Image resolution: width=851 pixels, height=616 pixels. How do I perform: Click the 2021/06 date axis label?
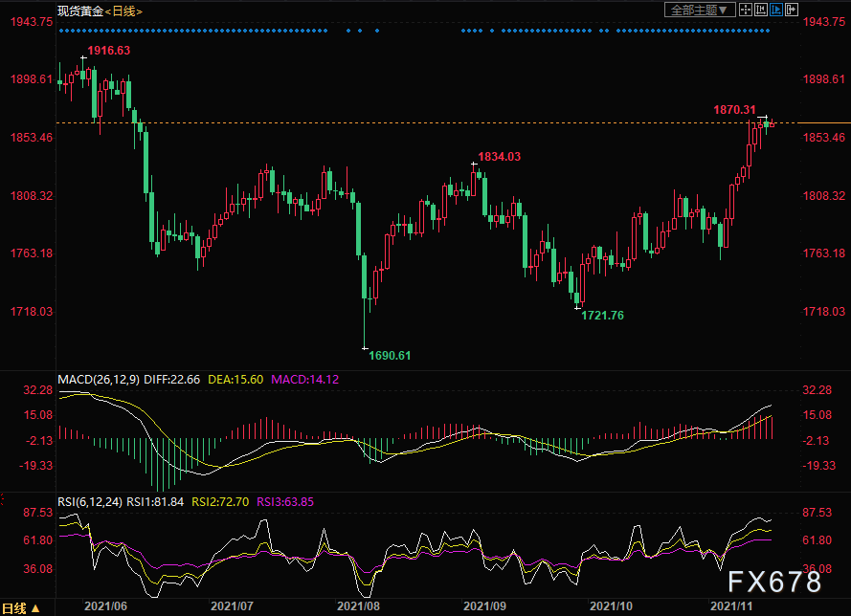click(105, 606)
